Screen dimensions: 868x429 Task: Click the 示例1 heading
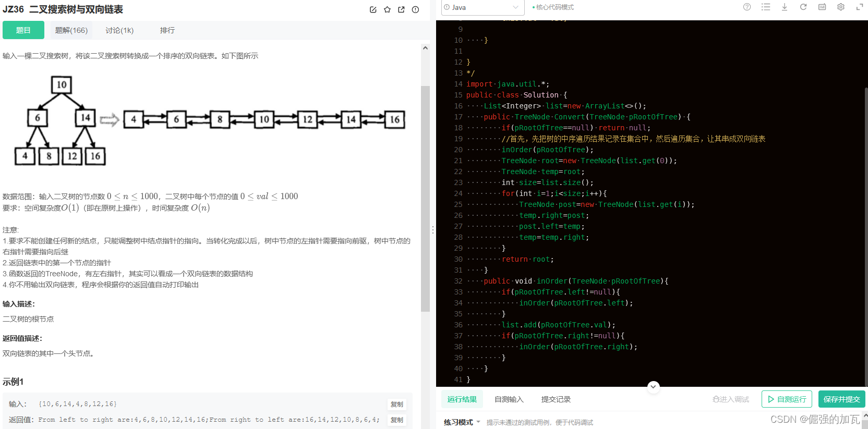pyautogui.click(x=13, y=382)
